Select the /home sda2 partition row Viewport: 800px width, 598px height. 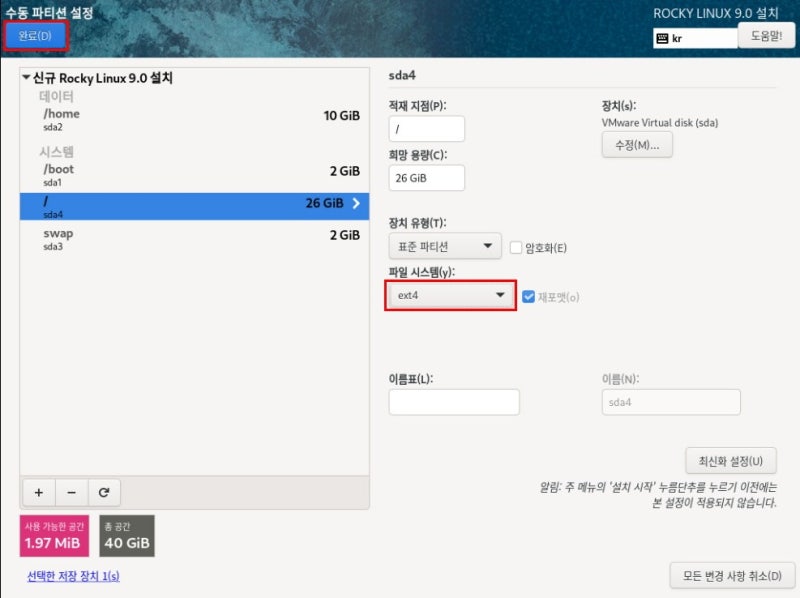[194, 119]
